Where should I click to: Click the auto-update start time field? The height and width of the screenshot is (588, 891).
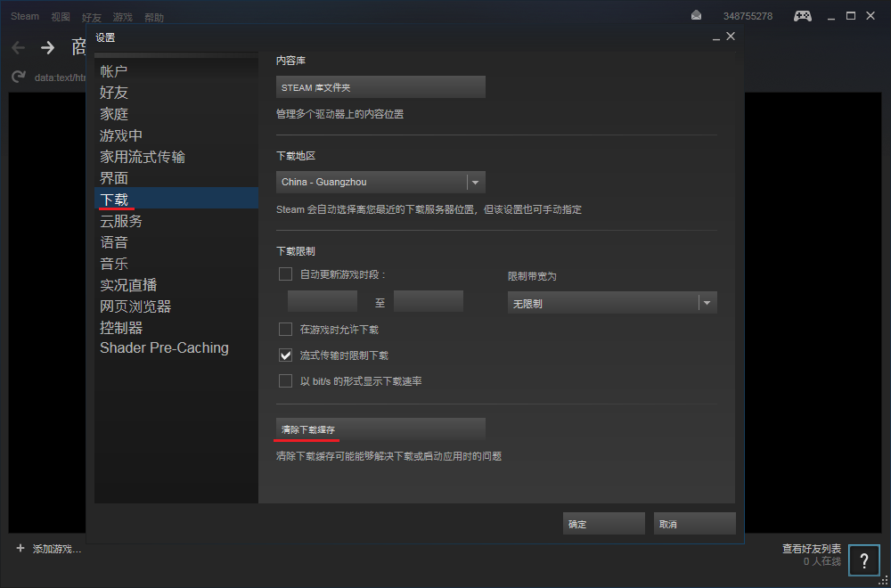coord(323,301)
